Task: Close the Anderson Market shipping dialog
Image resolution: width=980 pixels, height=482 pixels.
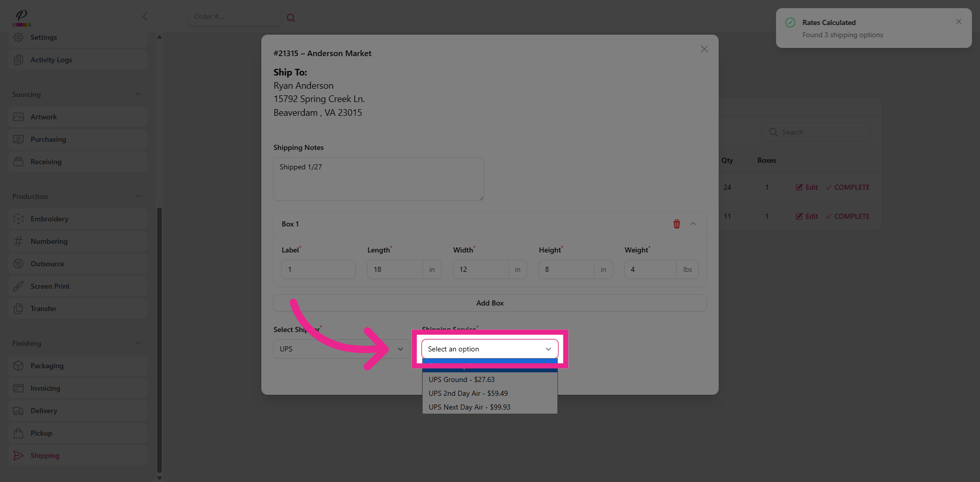Action: [x=704, y=49]
